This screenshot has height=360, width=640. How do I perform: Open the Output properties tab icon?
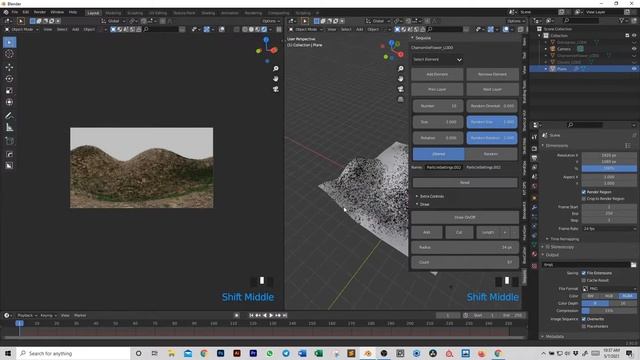point(534,158)
